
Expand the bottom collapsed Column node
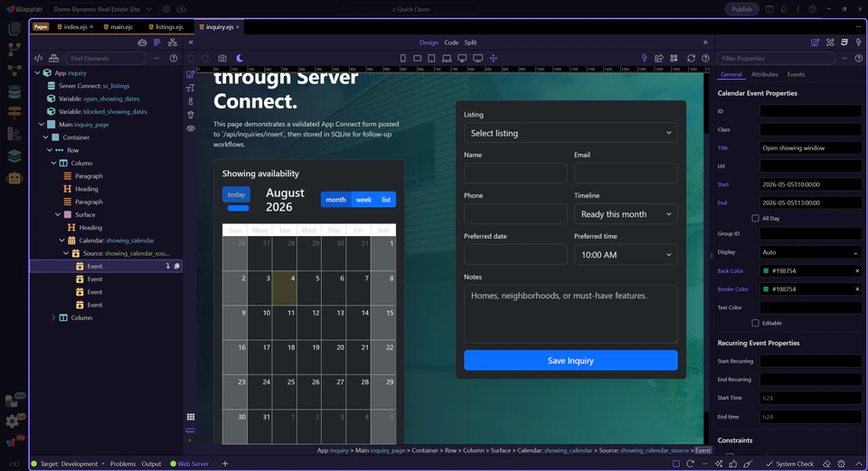point(53,317)
